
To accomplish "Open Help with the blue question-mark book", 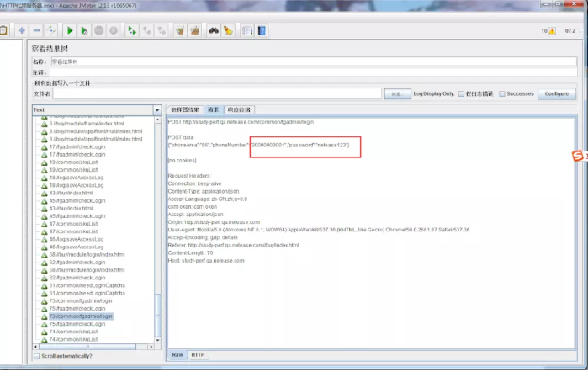I will (262, 30).
